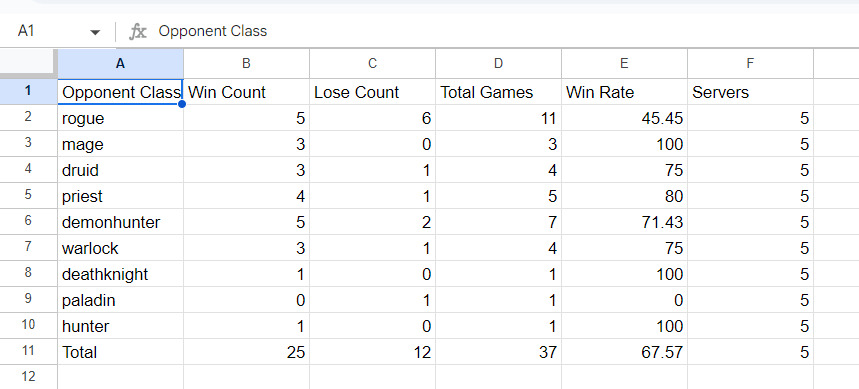
Task: Click the blue fill handle on cell A1
Action: point(182,104)
